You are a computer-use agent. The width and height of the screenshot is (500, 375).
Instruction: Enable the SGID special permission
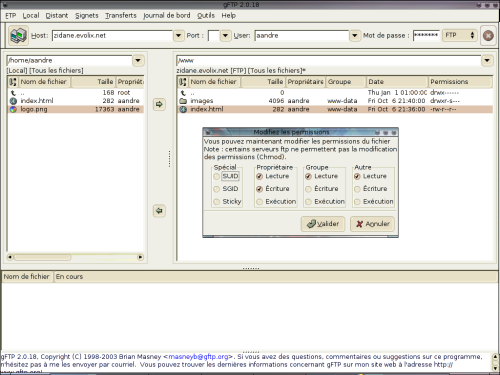pos(216,189)
